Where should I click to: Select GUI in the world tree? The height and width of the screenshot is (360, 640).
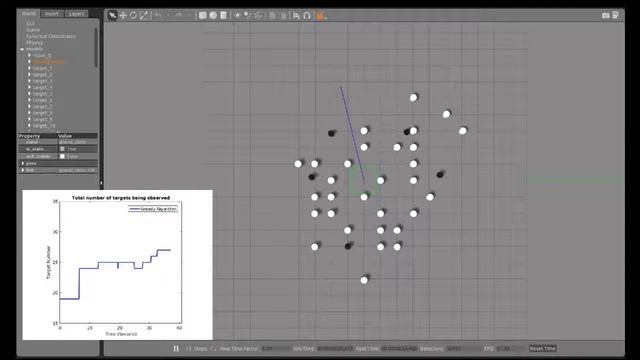[x=30, y=23]
